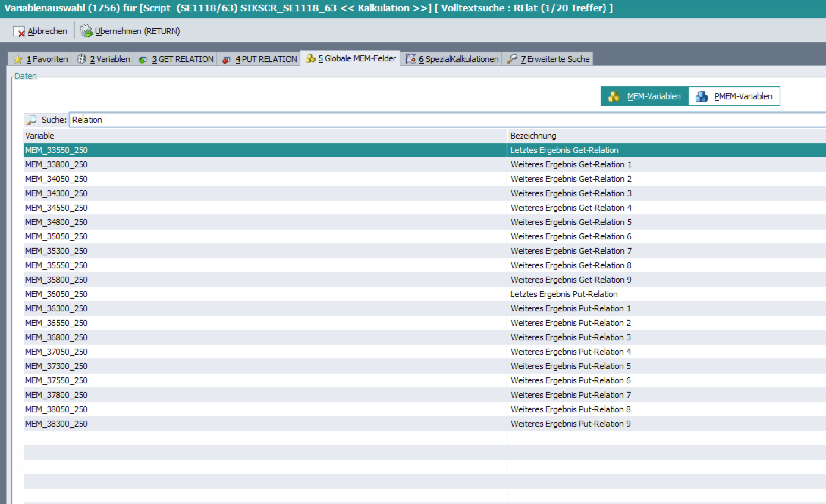Click the search magnifier icon

pos(31,120)
